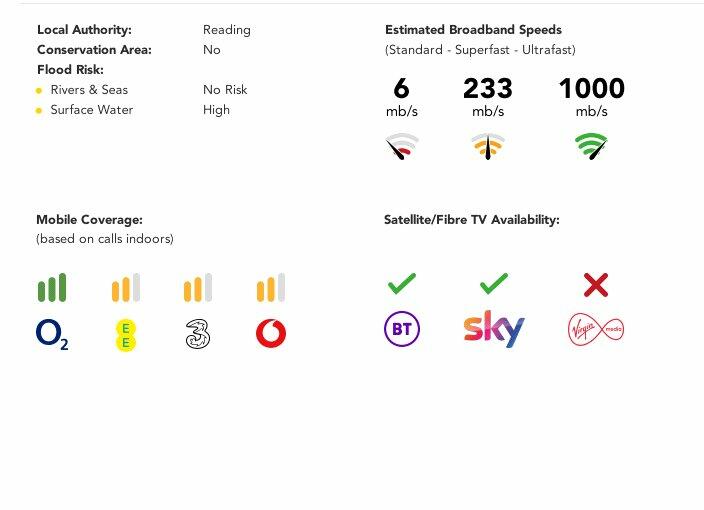Click the Sky TV logo
The image size is (704, 510).
point(494,329)
